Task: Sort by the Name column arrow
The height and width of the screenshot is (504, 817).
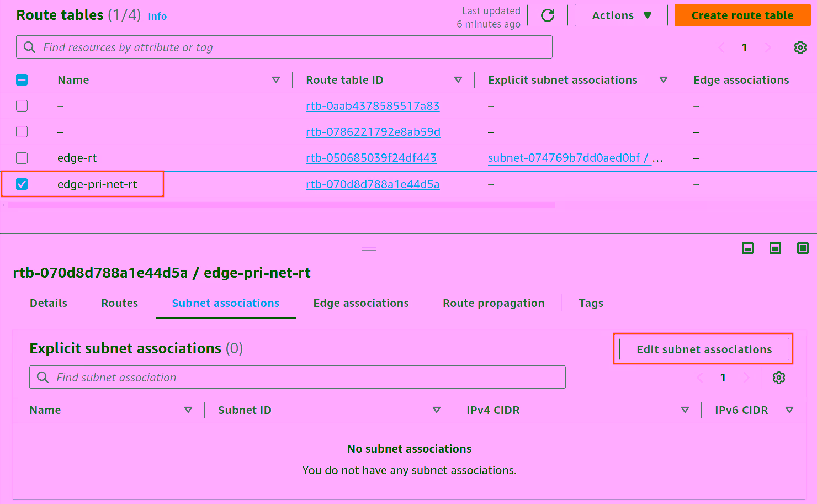Action: pos(276,79)
